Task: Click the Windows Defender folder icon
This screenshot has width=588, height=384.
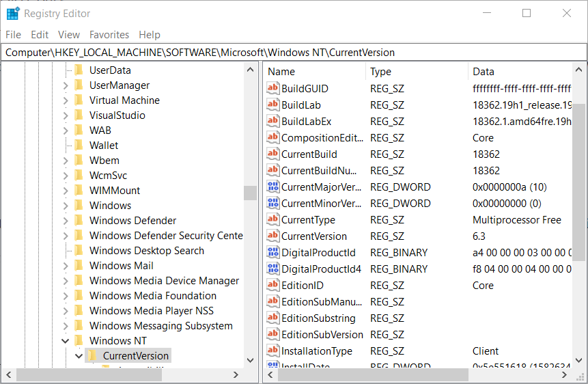Action: (79, 220)
